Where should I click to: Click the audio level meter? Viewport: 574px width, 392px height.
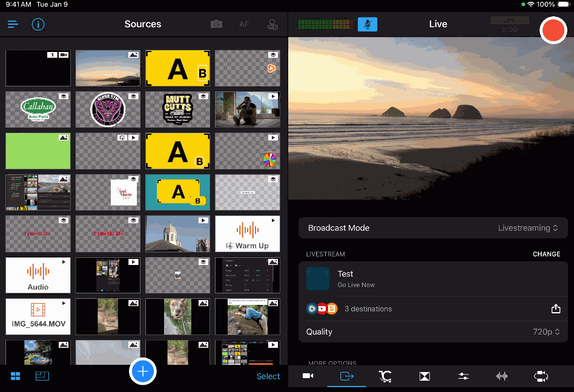(325, 24)
